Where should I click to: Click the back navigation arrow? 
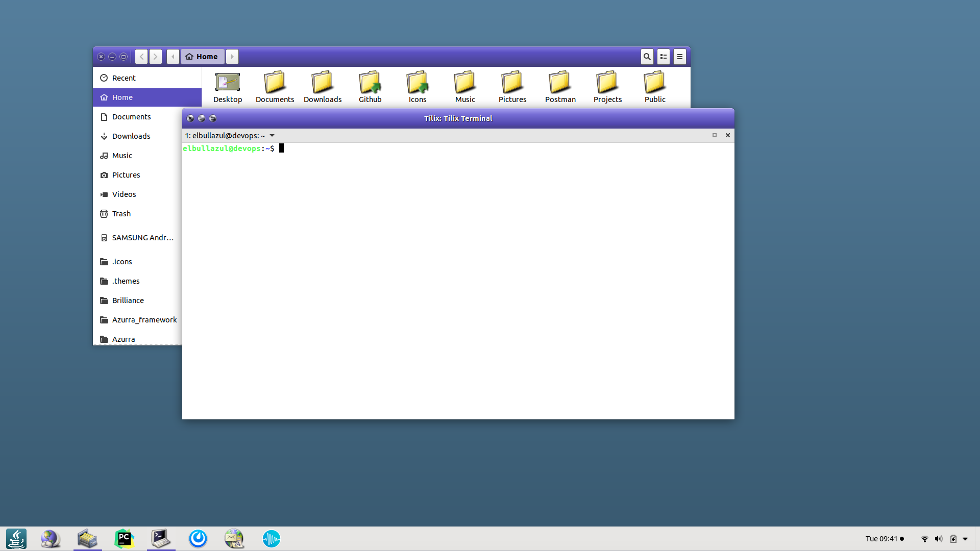tap(142, 57)
